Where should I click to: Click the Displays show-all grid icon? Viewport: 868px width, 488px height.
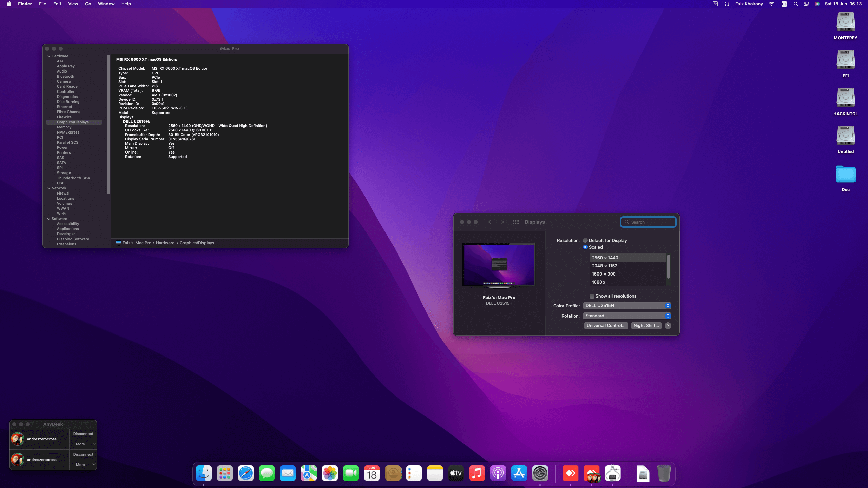click(516, 222)
